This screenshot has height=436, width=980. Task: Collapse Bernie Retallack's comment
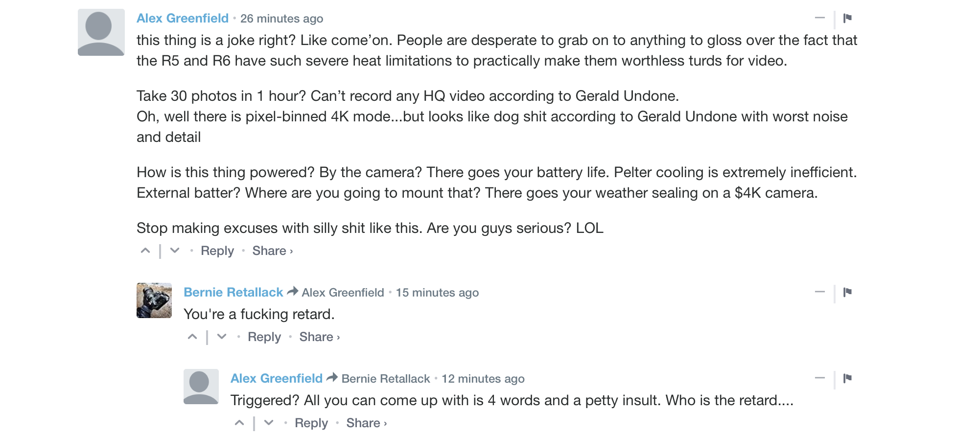coord(820,292)
